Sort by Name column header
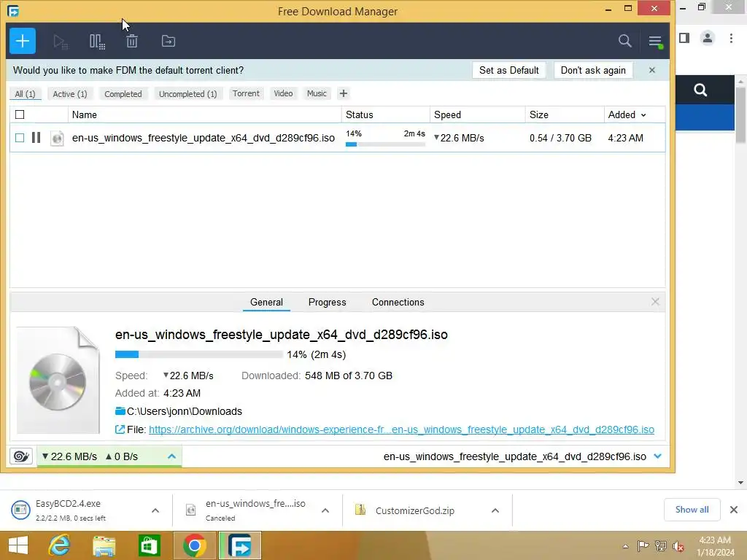 pos(205,114)
